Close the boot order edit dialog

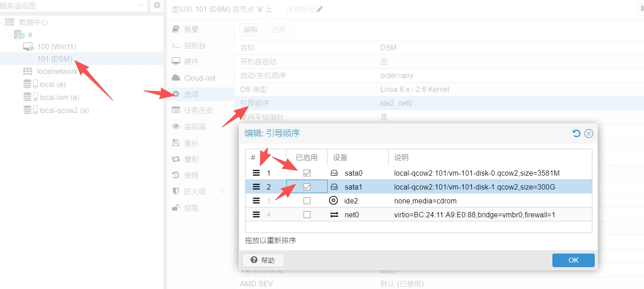point(589,134)
